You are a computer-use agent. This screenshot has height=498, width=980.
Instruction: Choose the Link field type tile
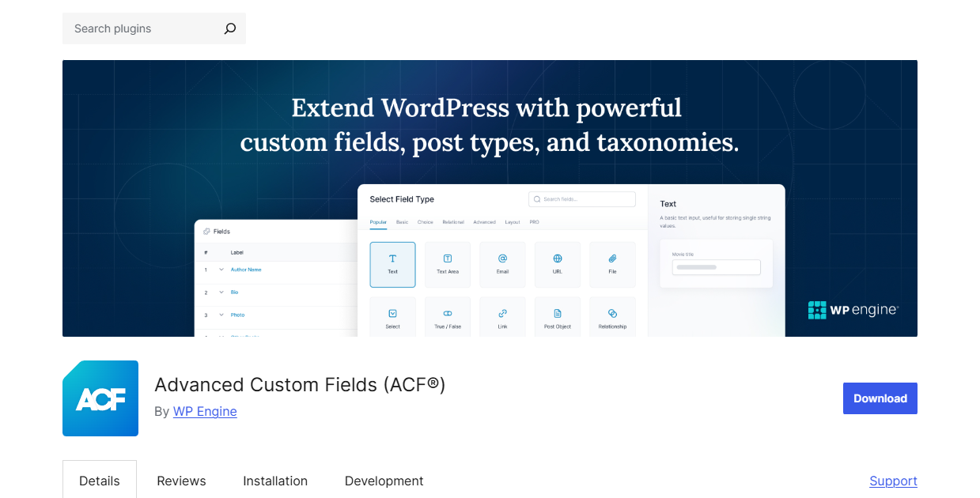(502, 319)
